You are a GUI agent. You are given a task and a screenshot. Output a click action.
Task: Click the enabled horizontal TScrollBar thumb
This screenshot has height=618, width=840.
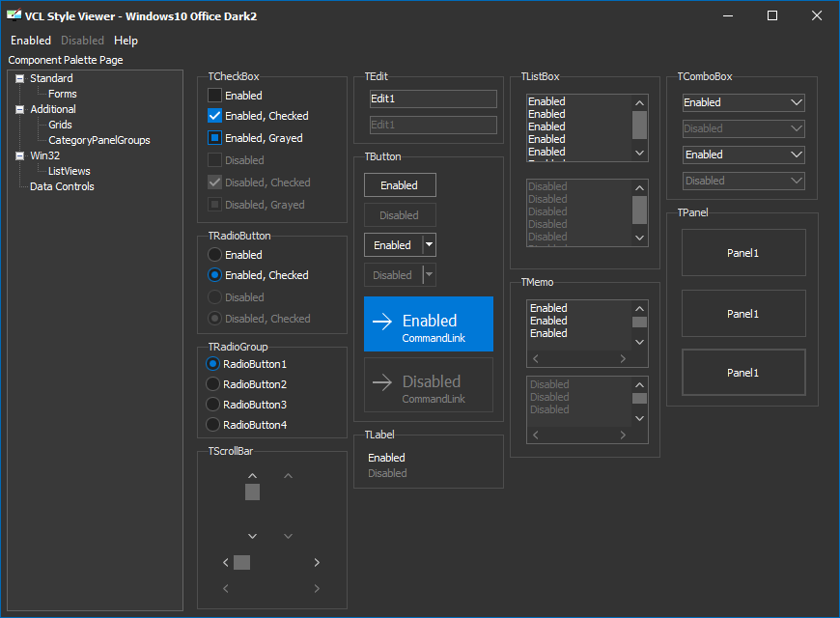(241, 562)
